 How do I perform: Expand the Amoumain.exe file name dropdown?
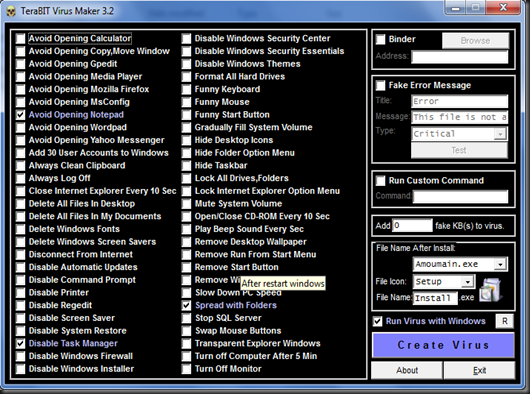(x=500, y=264)
